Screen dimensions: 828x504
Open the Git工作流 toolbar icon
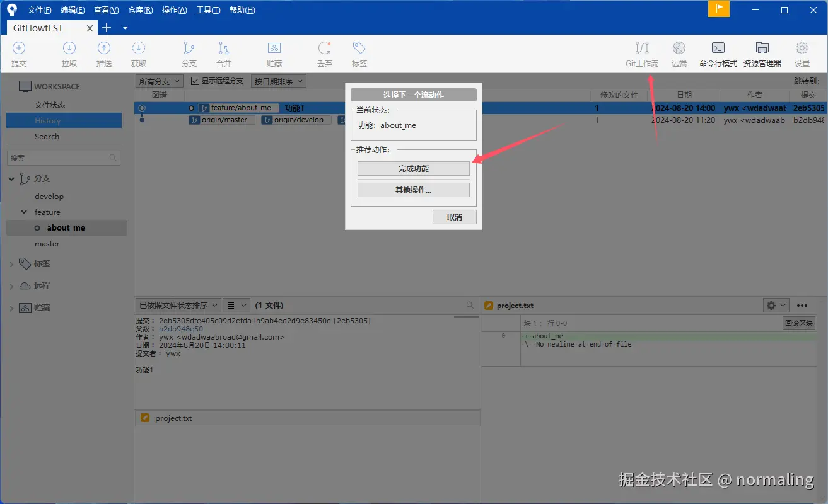click(642, 48)
